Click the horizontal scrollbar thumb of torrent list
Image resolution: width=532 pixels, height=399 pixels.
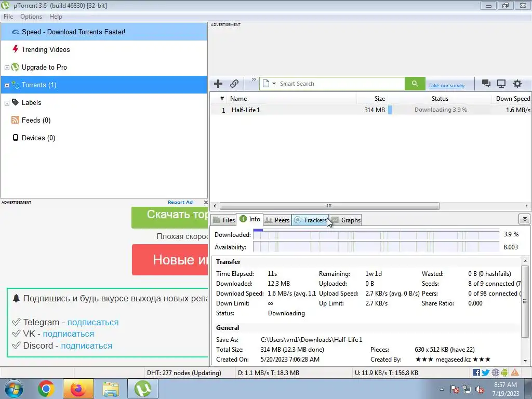(x=329, y=206)
